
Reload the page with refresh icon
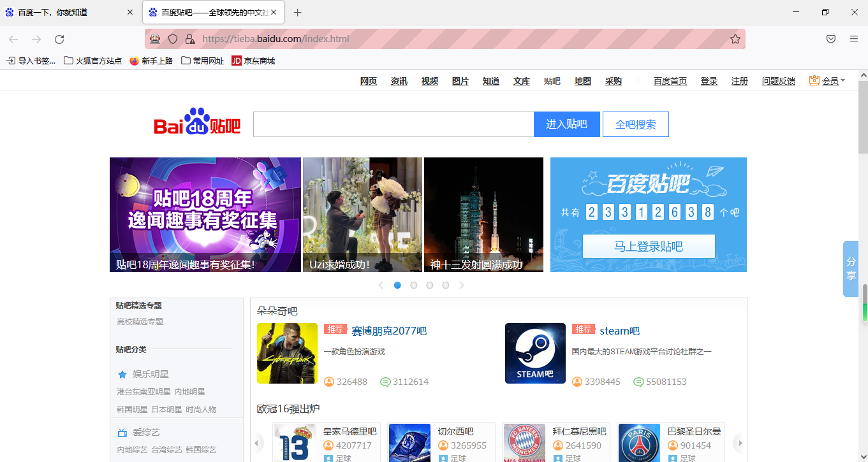click(x=59, y=40)
